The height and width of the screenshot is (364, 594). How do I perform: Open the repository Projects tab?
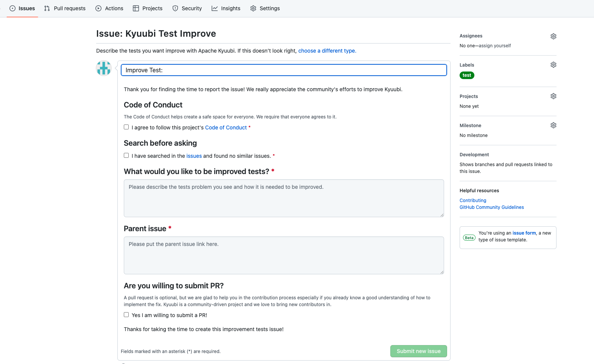tap(148, 8)
